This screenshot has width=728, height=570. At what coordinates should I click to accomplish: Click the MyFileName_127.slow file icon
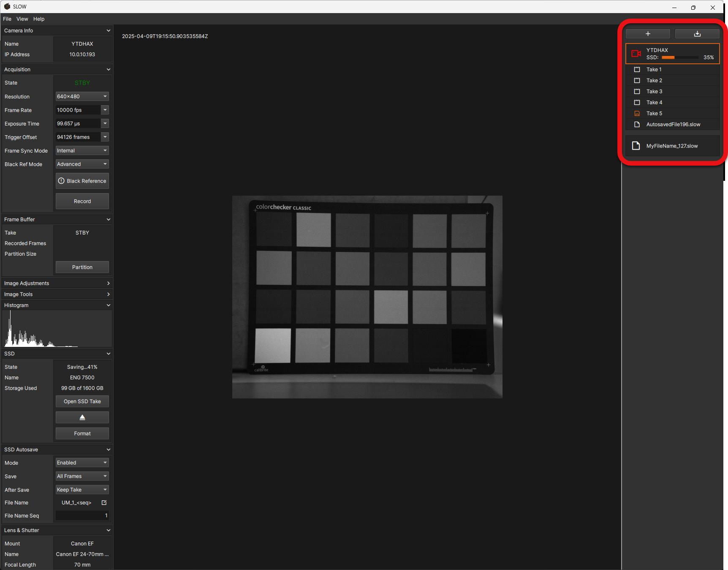coord(636,145)
